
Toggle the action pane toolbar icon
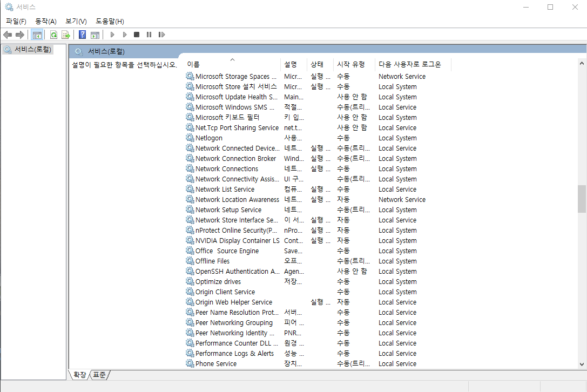[95, 35]
